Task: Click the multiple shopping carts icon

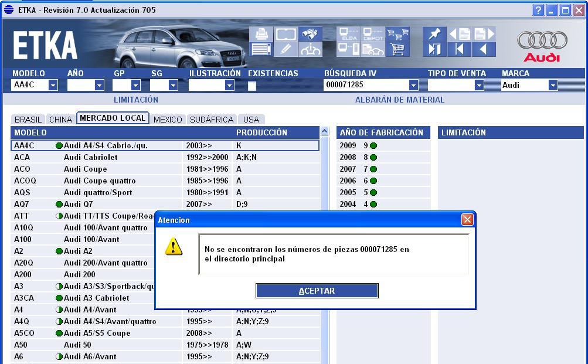Action: click(x=397, y=34)
